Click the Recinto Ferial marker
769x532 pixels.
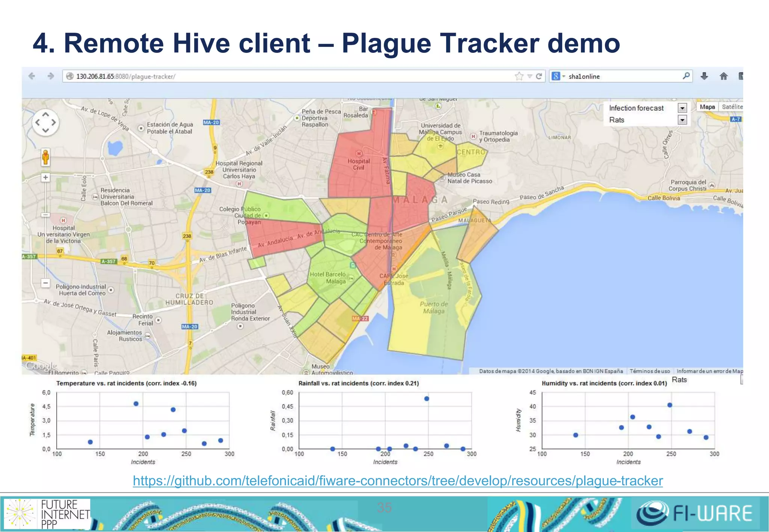coord(158,320)
